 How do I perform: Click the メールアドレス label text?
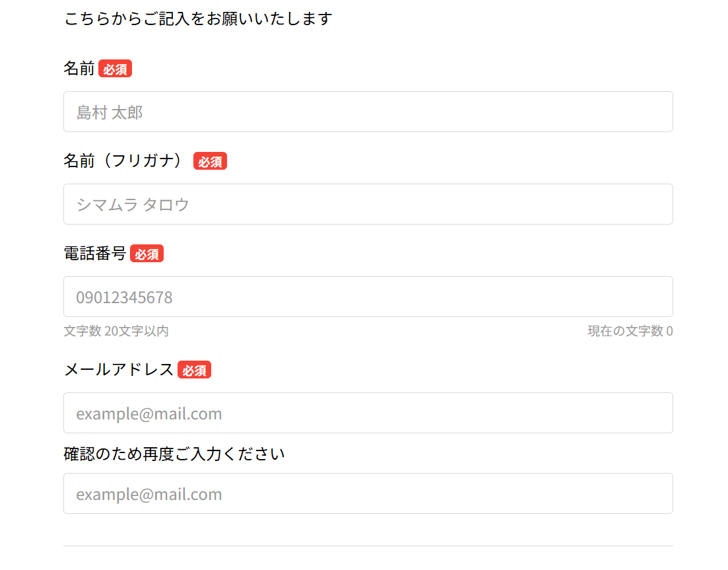point(119,370)
